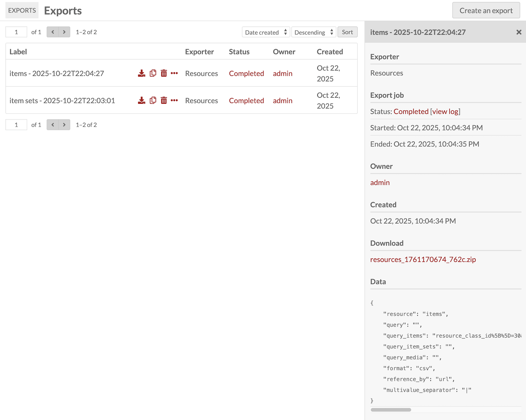Screen dimensions: 526x420
Task: Download the item sets export file
Action: (x=142, y=100)
